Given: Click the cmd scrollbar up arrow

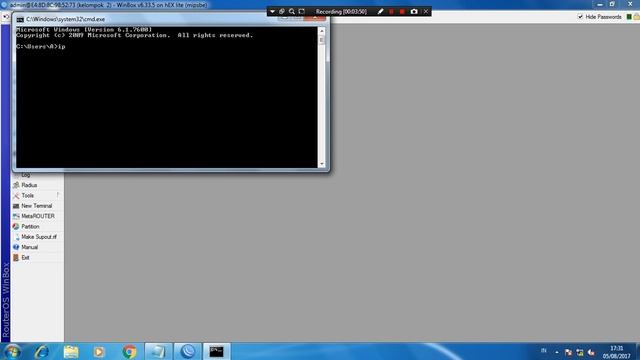Looking at the screenshot, I should [322, 31].
